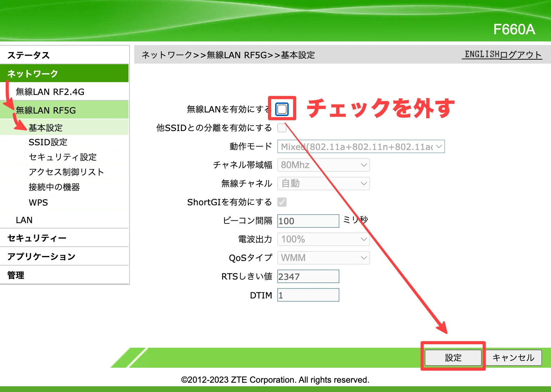The image size is (551, 392).
Task: Toggle 他SSIDとの分離を有効にする checkbox
Action: tap(282, 128)
